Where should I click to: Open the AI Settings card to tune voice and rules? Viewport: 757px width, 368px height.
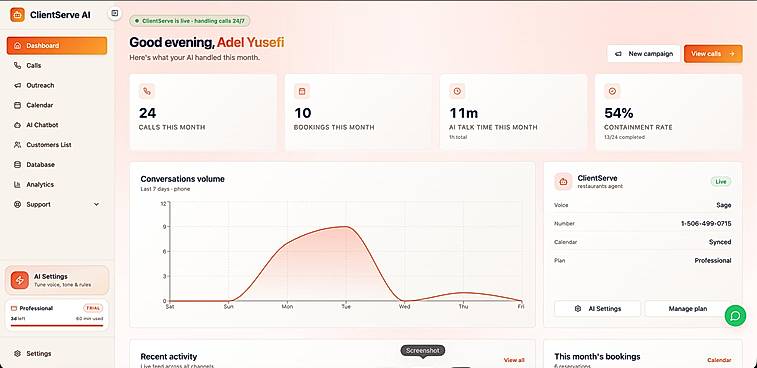[x=57, y=280]
